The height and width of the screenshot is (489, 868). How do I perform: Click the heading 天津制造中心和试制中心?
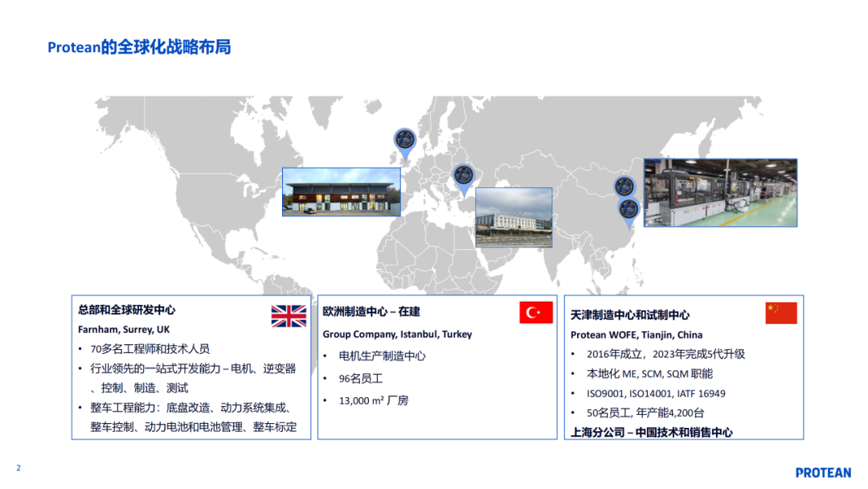tap(630, 315)
